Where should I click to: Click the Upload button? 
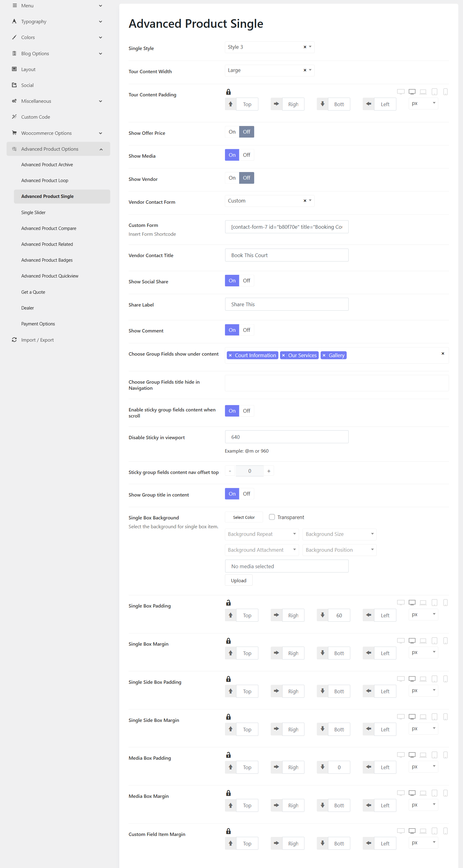coord(238,581)
